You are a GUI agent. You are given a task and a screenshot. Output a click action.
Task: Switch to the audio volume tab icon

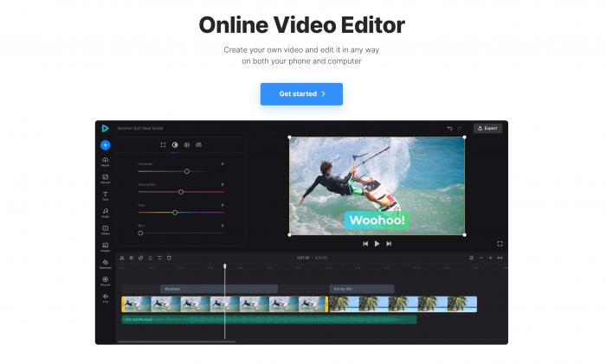(187, 144)
